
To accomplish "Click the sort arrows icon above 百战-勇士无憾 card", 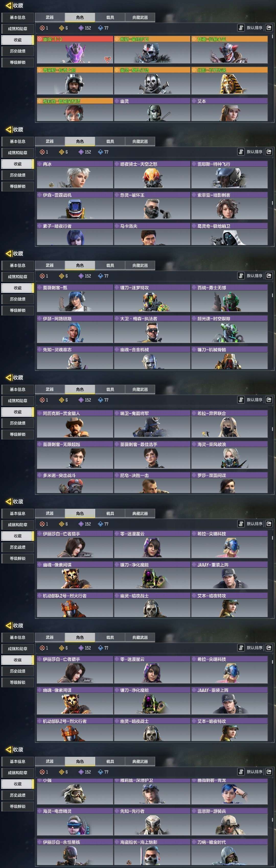I will coord(241,276).
